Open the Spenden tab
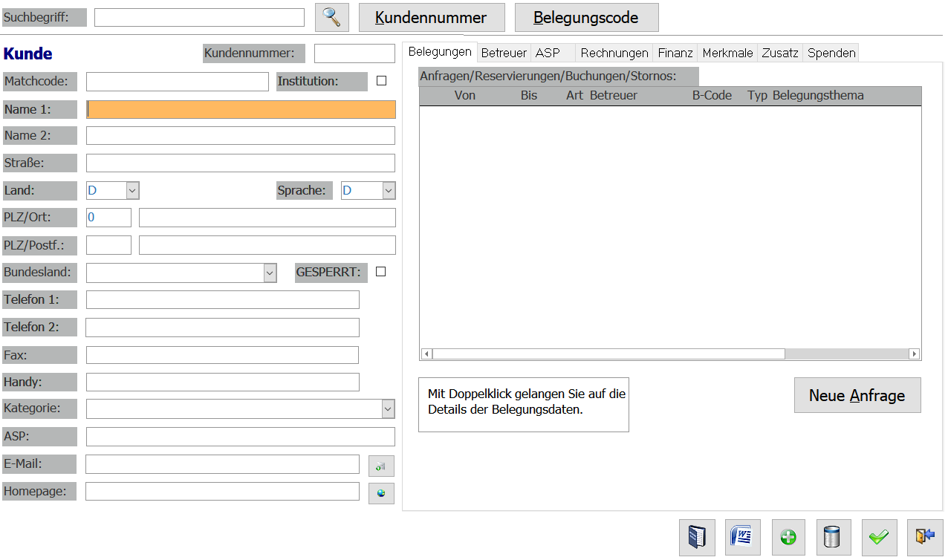948x560 pixels. pos(831,53)
